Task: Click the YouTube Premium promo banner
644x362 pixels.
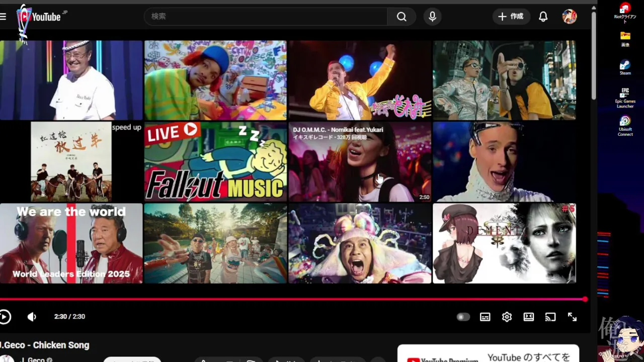Action: click(488, 353)
